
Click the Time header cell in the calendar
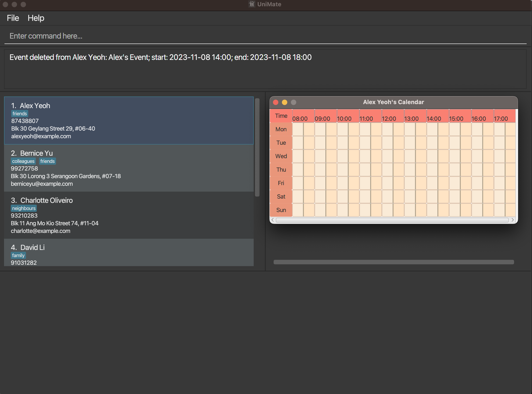tap(281, 116)
